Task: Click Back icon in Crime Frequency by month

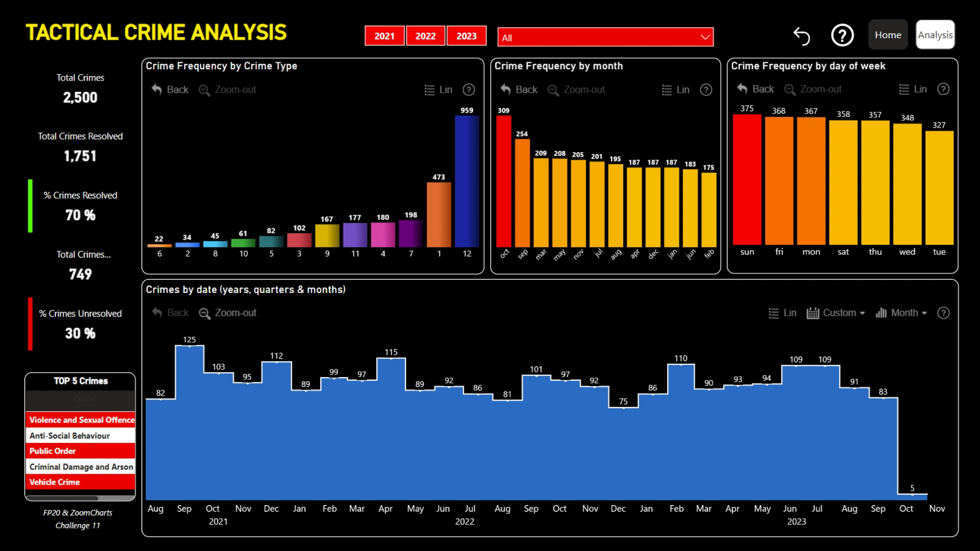Action: pos(519,90)
